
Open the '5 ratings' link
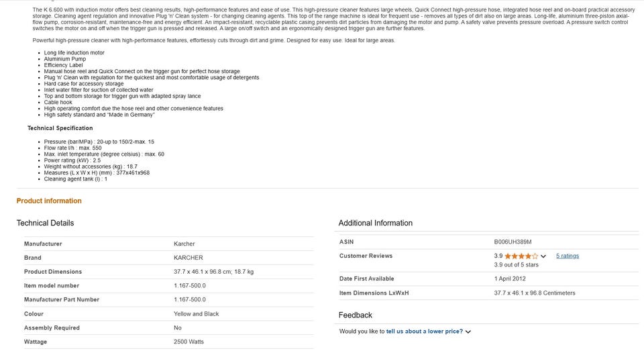point(567,256)
